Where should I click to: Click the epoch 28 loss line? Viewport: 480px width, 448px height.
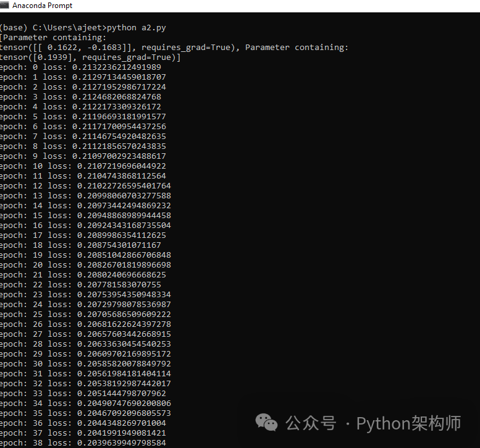[85, 344]
